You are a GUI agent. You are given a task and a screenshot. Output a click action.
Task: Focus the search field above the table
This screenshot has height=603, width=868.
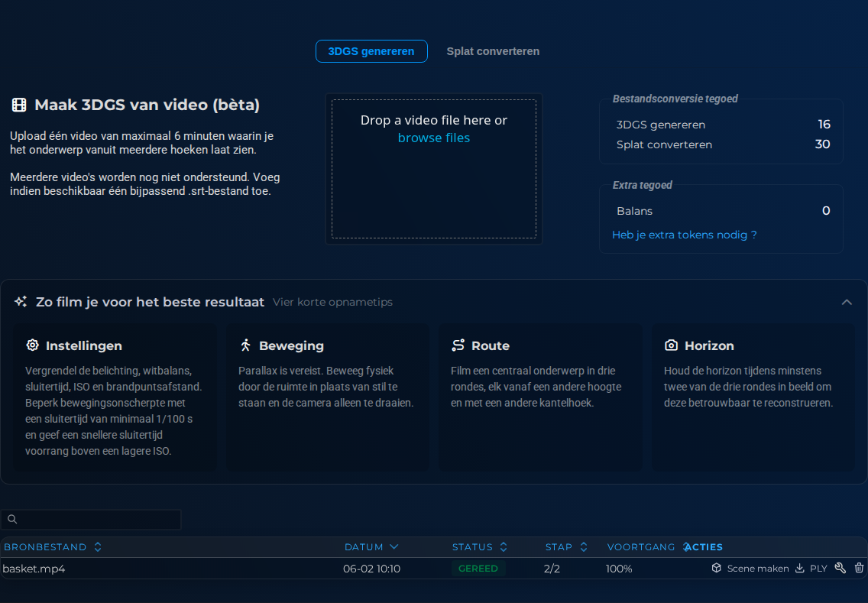pyautogui.click(x=92, y=520)
